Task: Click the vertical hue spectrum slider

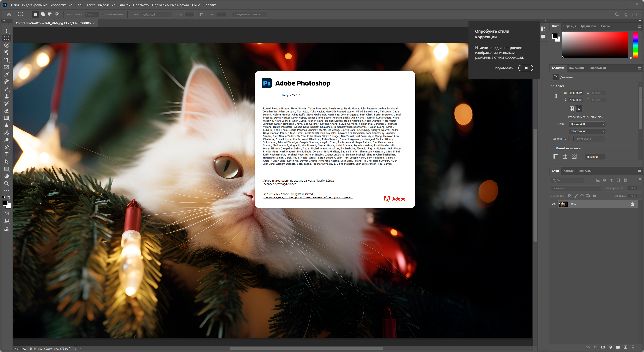Action: click(635, 45)
